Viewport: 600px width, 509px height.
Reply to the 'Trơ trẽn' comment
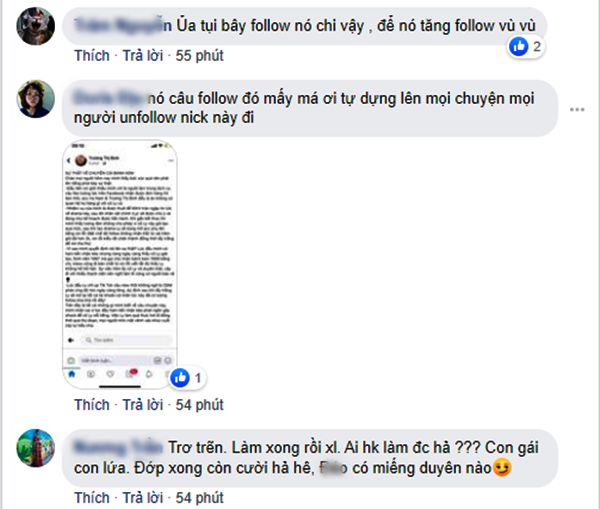coord(143,498)
